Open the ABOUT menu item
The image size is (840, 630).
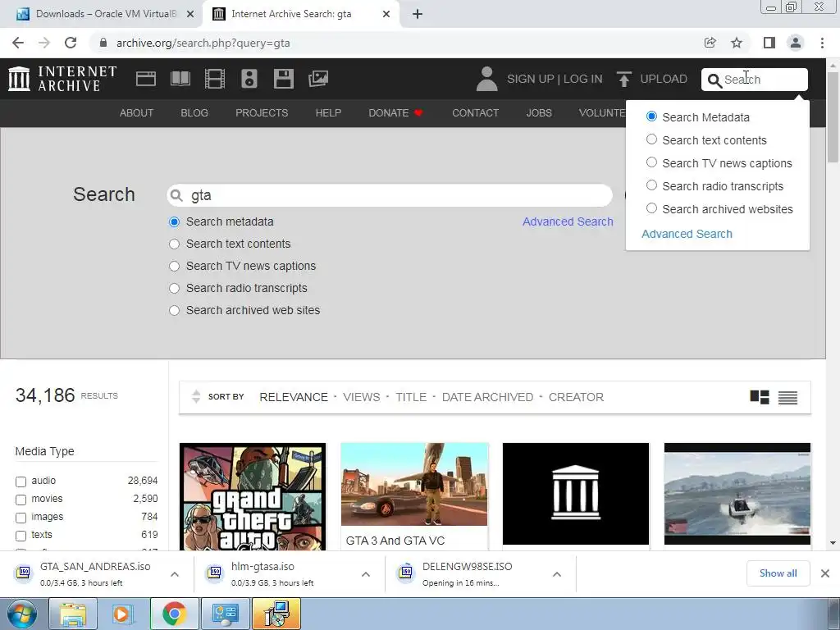click(137, 113)
